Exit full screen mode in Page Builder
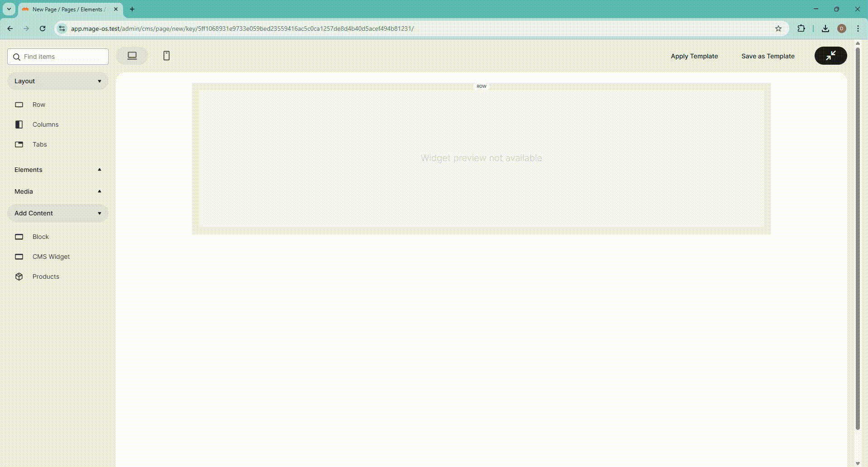This screenshot has height=467, width=868. tap(830, 56)
